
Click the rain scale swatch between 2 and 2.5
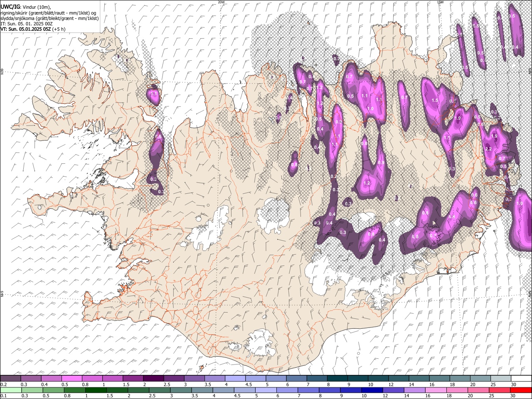click(139, 390)
